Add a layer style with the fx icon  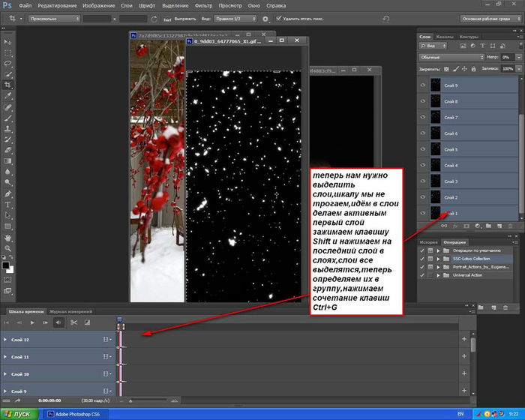(455, 226)
